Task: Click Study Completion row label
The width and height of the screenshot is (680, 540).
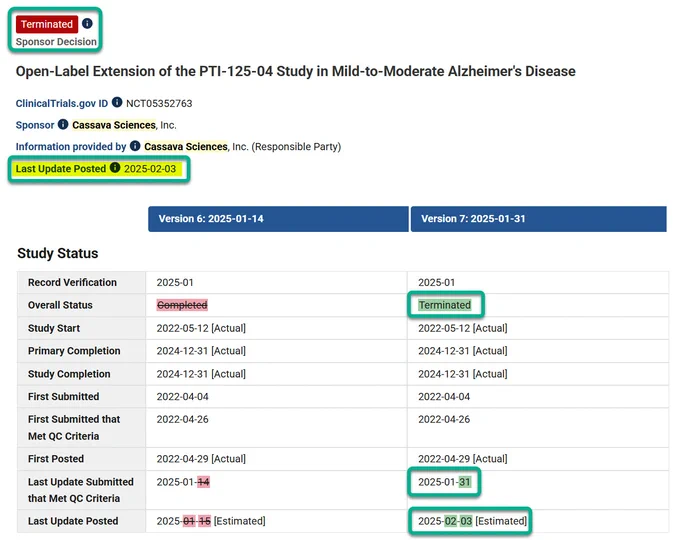Action: pos(69,374)
